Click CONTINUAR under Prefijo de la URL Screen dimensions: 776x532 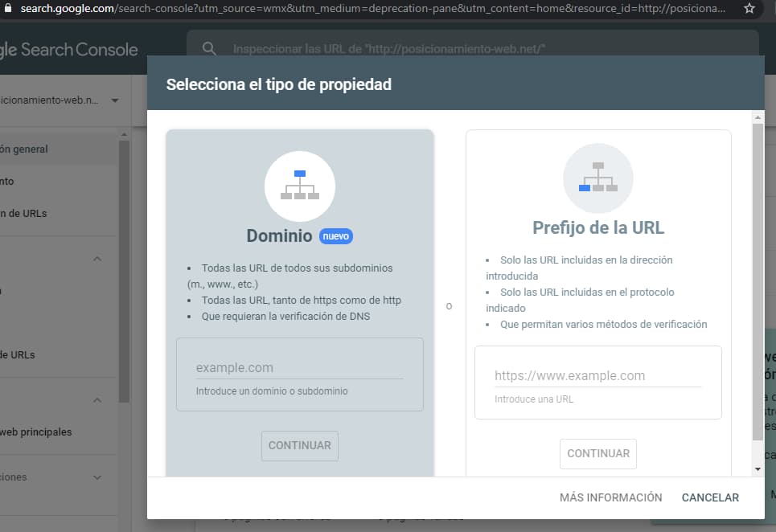[598, 453]
